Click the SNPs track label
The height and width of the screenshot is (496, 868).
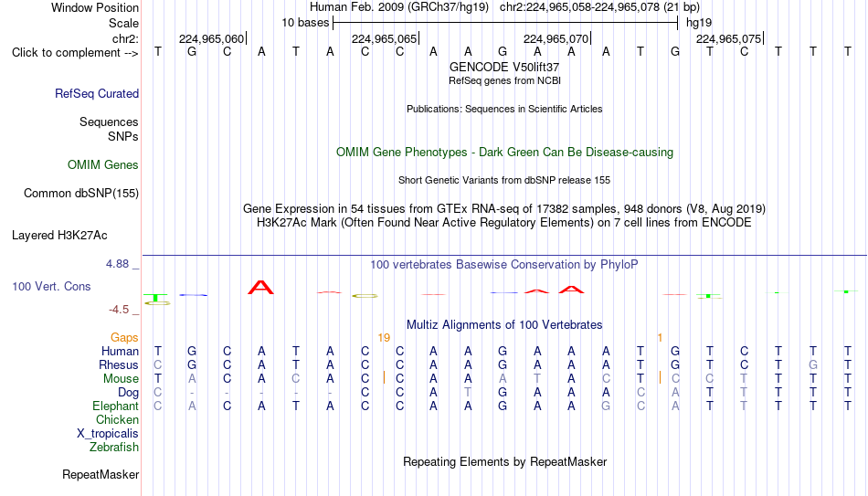point(123,136)
